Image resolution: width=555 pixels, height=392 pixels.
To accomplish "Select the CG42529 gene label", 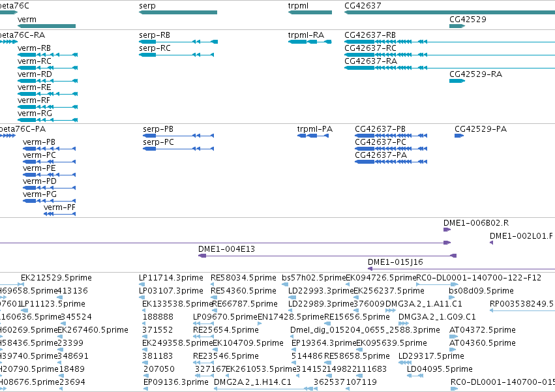I will [x=468, y=19].
